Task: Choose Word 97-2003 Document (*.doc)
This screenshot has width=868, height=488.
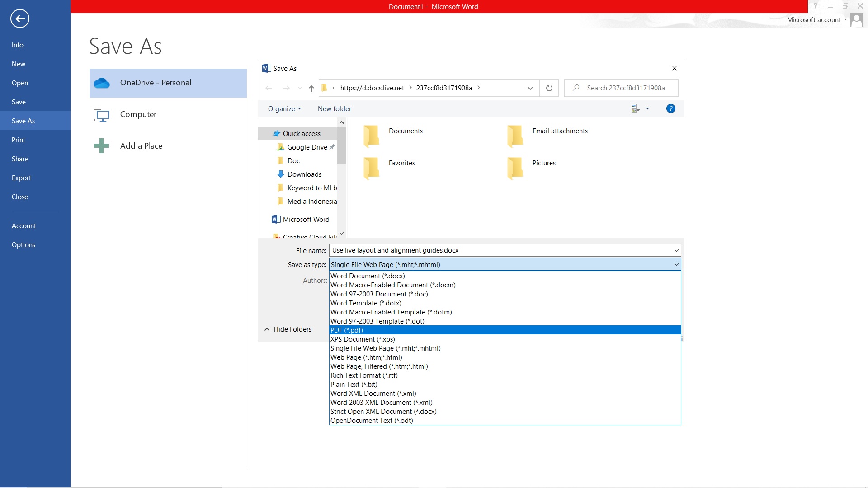Action: coord(505,294)
